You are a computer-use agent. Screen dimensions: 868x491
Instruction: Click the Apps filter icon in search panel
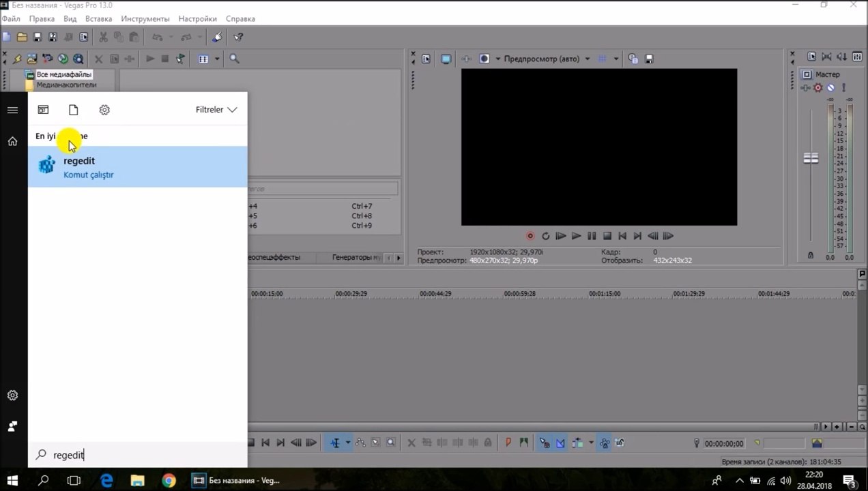[43, 110]
